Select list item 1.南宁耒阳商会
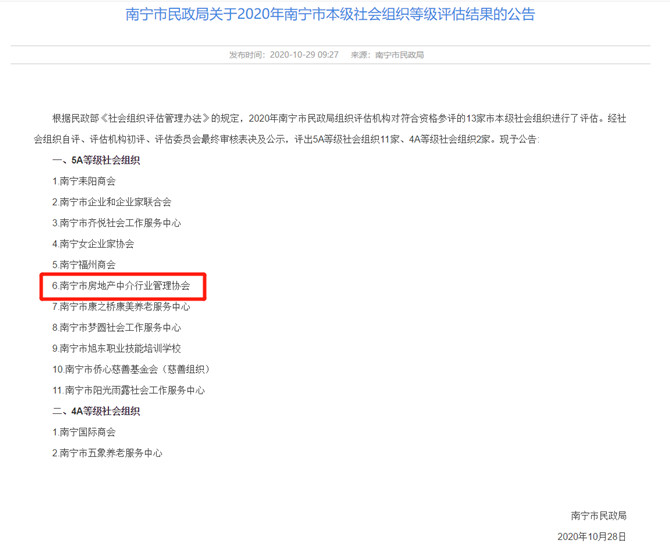This screenshot has height=556, width=670. [84, 181]
